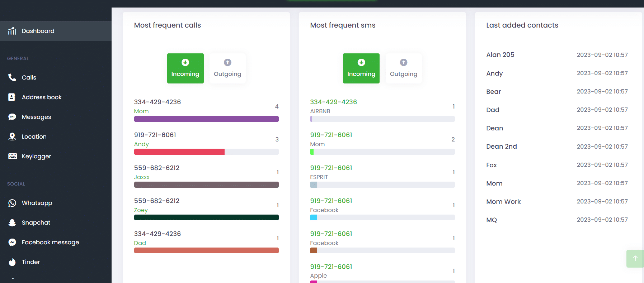This screenshot has height=283, width=644.
Task: Click Fox contact entry
Action: [x=492, y=165]
